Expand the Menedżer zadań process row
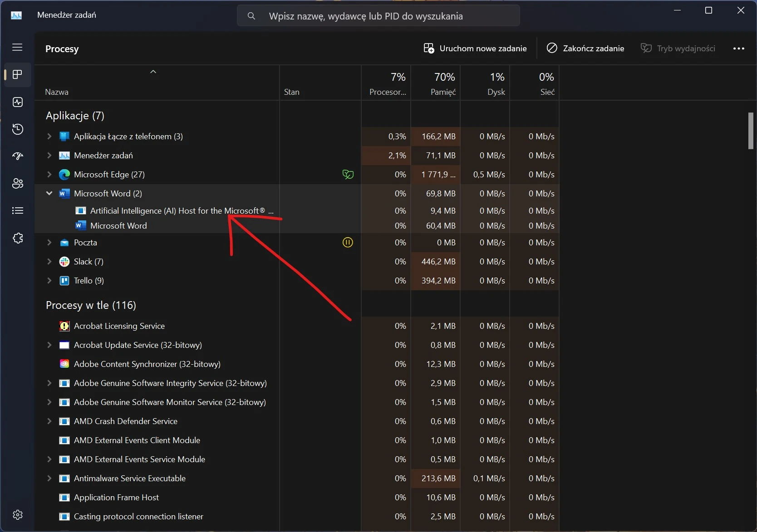The height and width of the screenshot is (532, 757). (x=49, y=155)
